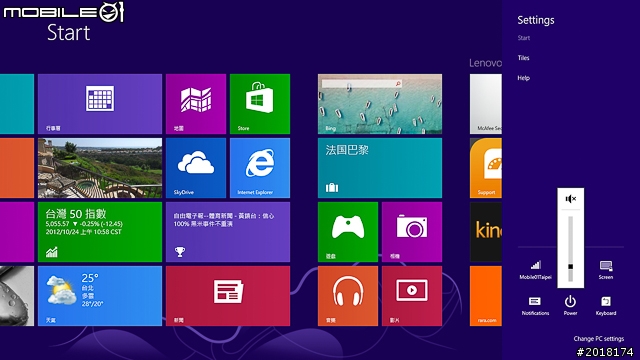Open the Keyboard setting
Screen dimensions: 640x360
(x=606, y=306)
